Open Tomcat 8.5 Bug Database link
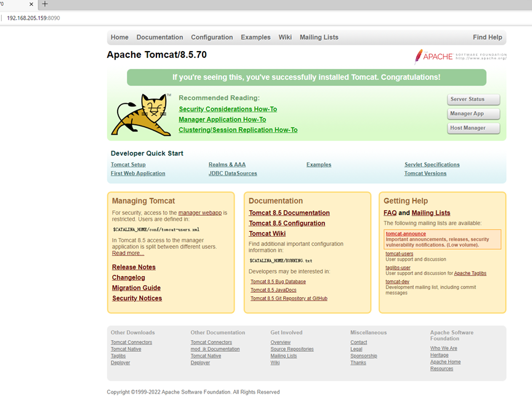532x401 pixels. pos(278,282)
